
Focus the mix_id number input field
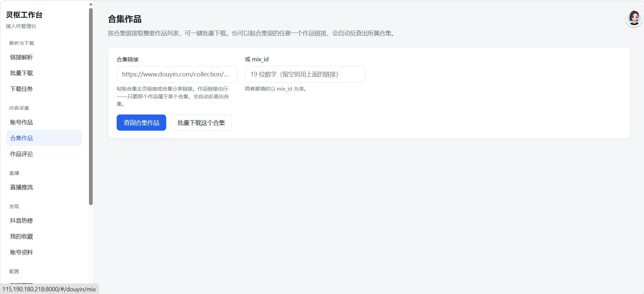[x=305, y=74]
